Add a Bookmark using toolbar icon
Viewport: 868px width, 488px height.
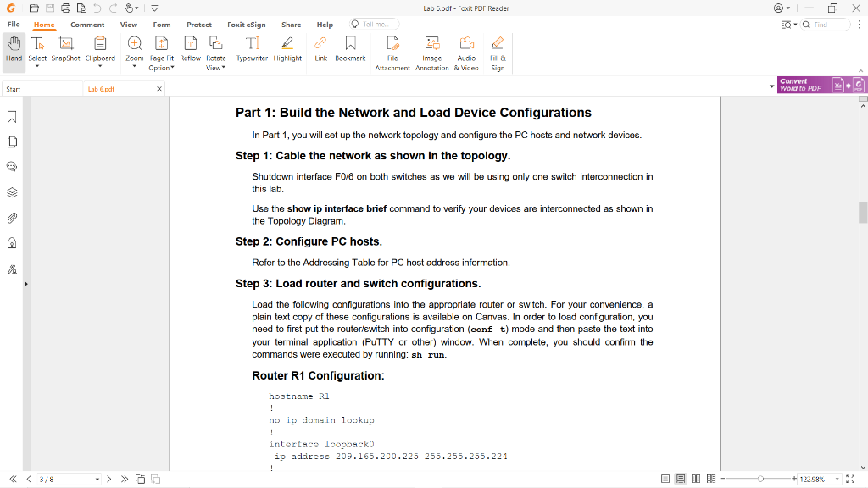point(350,51)
